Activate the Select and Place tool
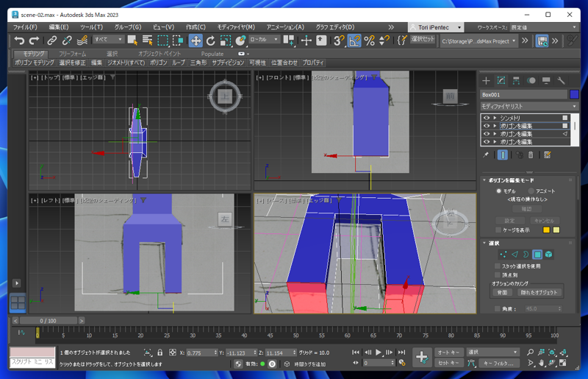This screenshot has height=379, width=588. point(240,40)
